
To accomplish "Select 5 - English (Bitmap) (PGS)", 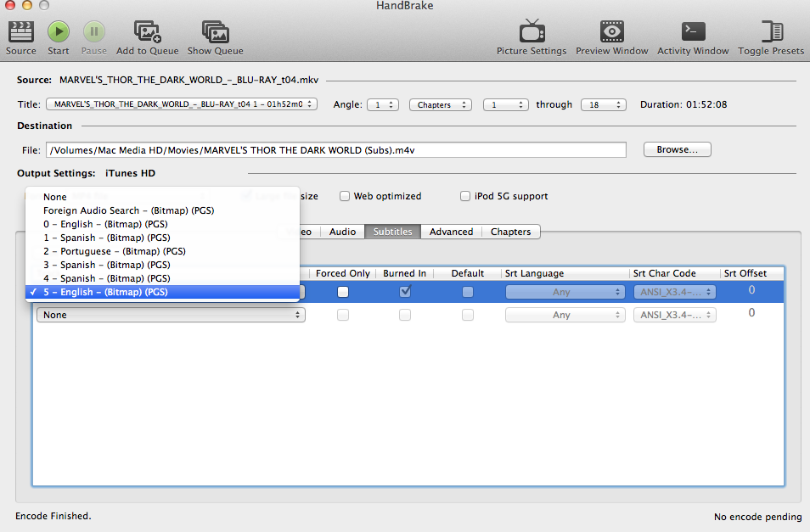I will click(162, 292).
